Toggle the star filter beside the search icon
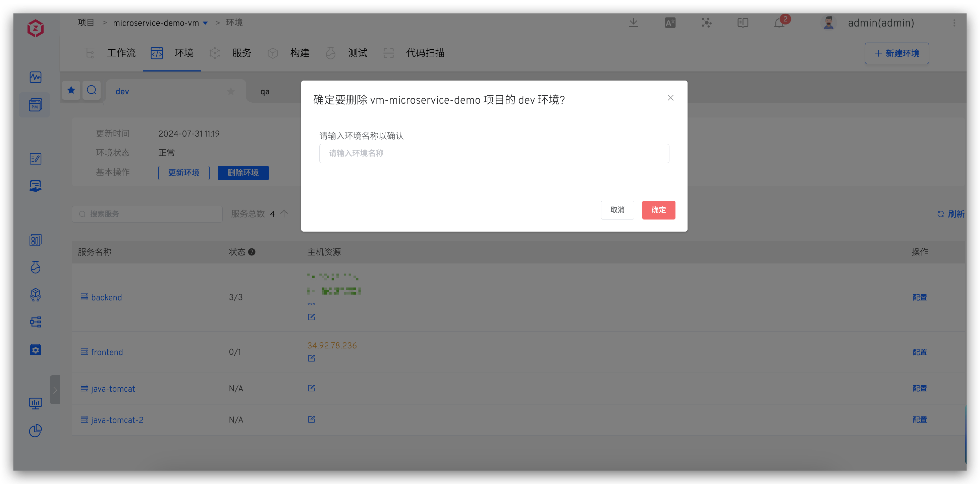This screenshot has width=980, height=484. tap(71, 90)
